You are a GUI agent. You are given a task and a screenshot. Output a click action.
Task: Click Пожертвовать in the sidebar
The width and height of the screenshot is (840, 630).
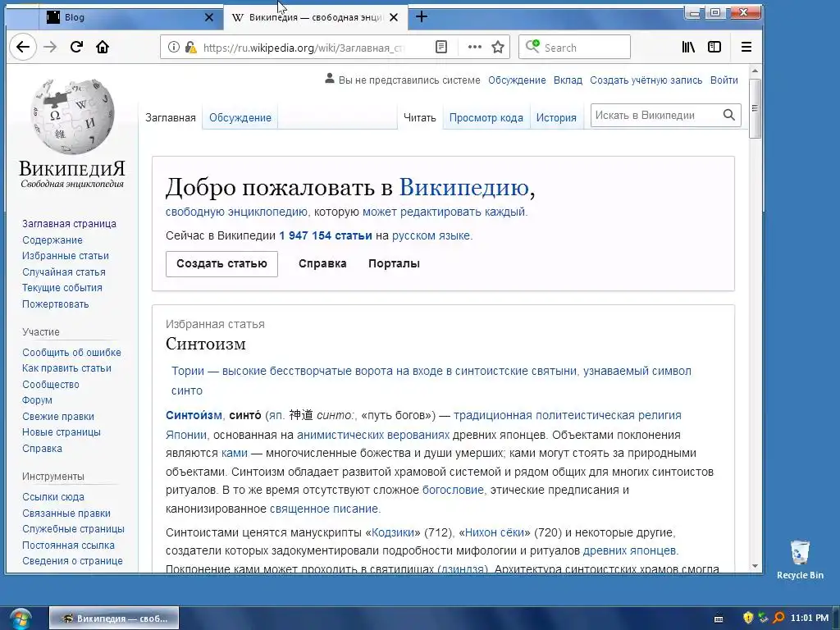[x=55, y=304]
